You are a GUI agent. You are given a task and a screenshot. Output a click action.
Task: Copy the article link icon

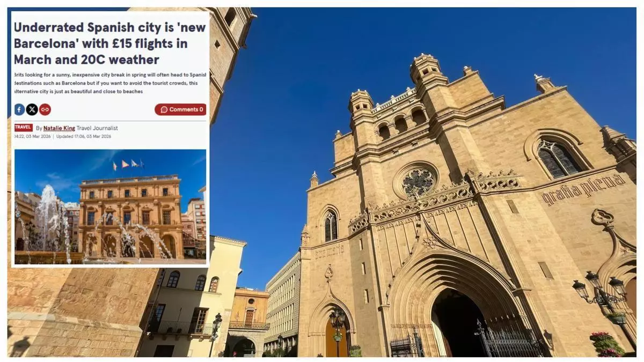pos(45,109)
